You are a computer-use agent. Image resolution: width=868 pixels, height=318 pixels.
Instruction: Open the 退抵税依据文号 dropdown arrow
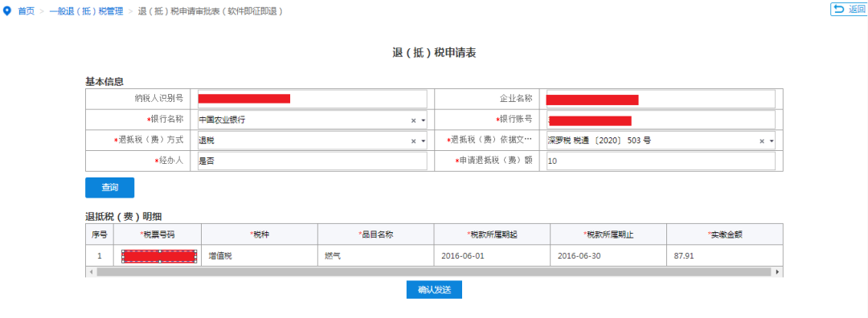(x=772, y=141)
